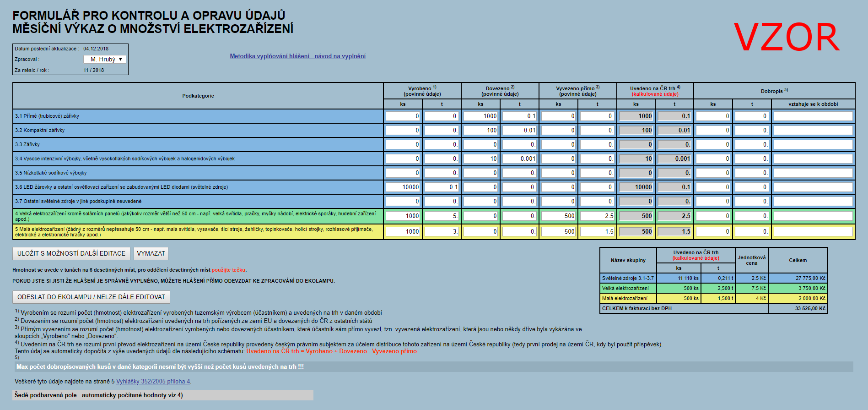The width and height of the screenshot is (868, 410).
Task: Click ODESLAT DO EKOLAMPU / NELZE DÁLE EDITOVAT
Action: (91, 297)
